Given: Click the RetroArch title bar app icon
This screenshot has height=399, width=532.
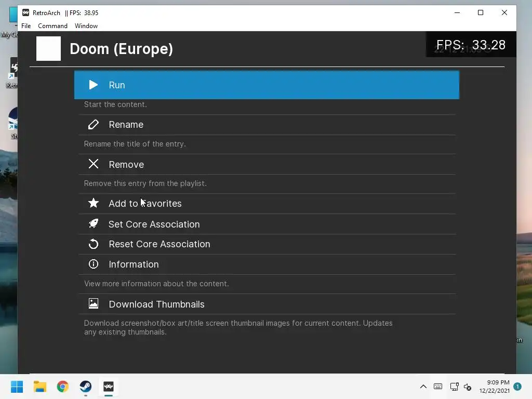Looking at the screenshot, I should [26, 12].
